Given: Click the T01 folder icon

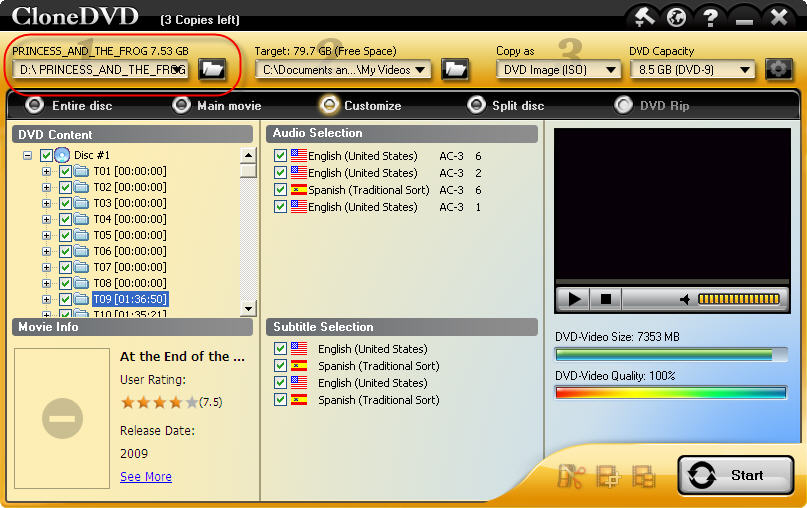Looking at the screenshot, I should point(81,171).
